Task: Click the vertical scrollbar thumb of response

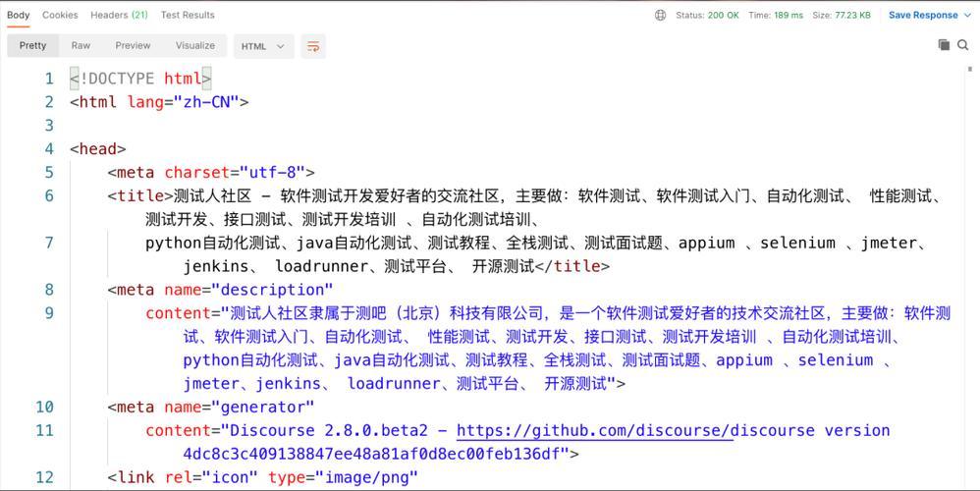Action: (969, 69)
